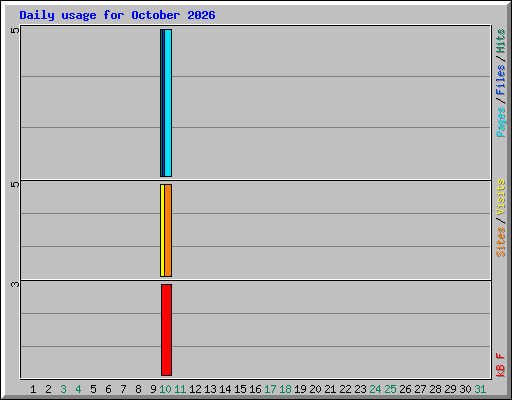Click day '5' on the x-axis
512x400 pixels.
93,389
